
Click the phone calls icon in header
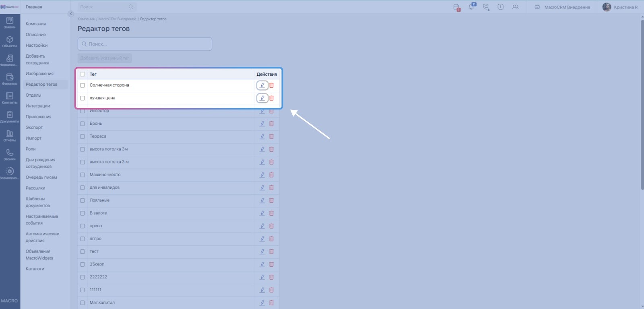coord(486,7)
